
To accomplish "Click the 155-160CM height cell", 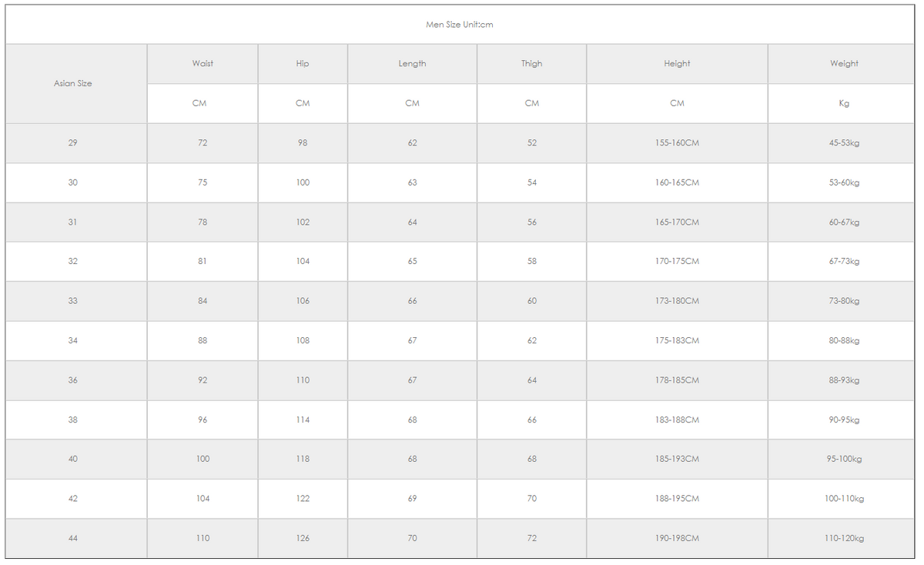I will 677,143.
